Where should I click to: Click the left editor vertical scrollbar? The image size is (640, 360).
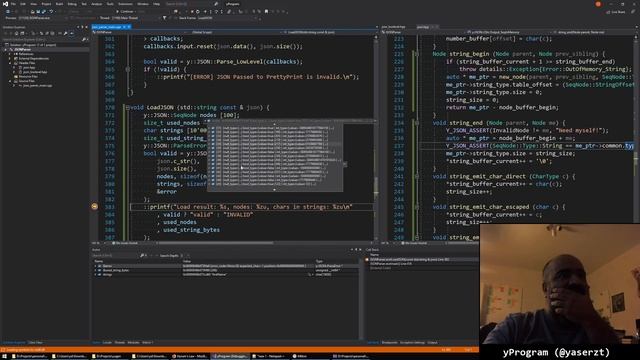(376, 139)
